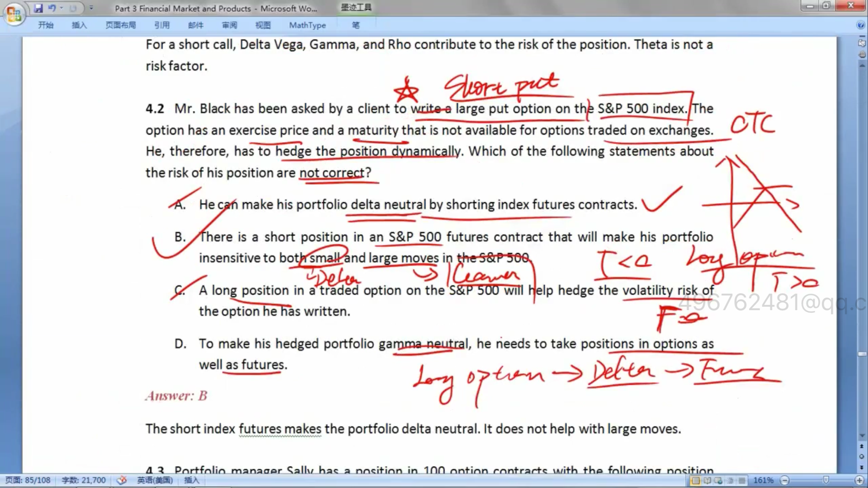This screenshot has height=488, width=868.
Task: Go to previous page browse button
Action: click(x=862, y=446)
